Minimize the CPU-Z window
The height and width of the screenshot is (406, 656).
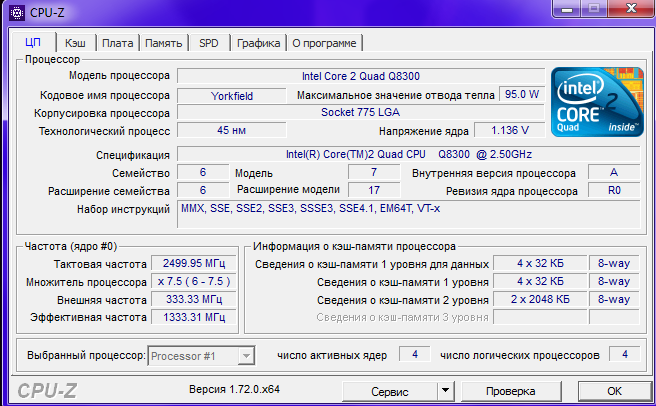pyautogui.click(x=567, y=8)
